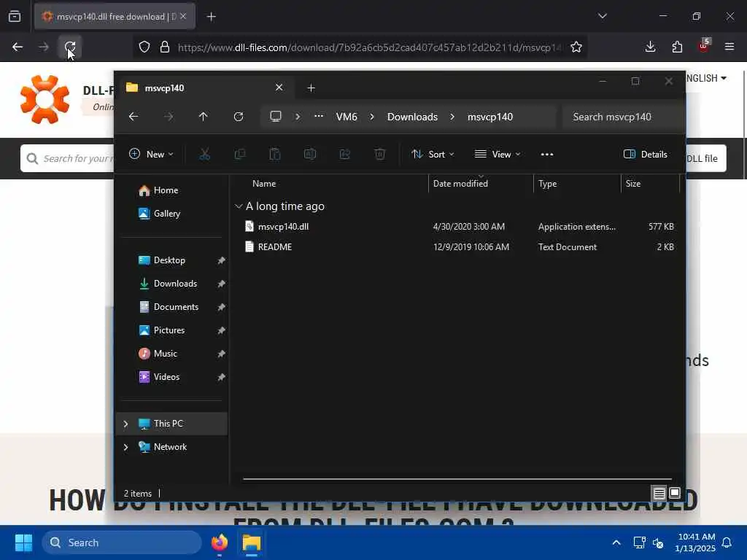Toggle pin next to Videos in sidebar
This screenshot has height=560, width=747.
pos(221,377)
